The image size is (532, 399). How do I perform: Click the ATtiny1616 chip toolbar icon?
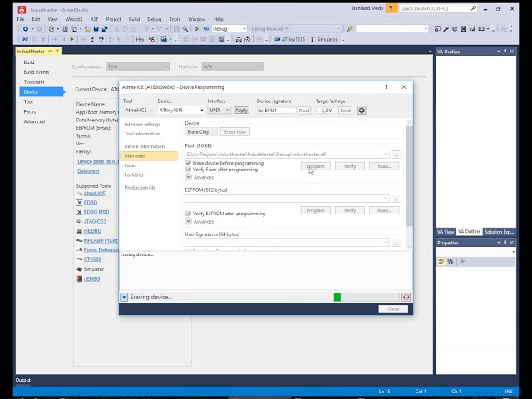277,39
